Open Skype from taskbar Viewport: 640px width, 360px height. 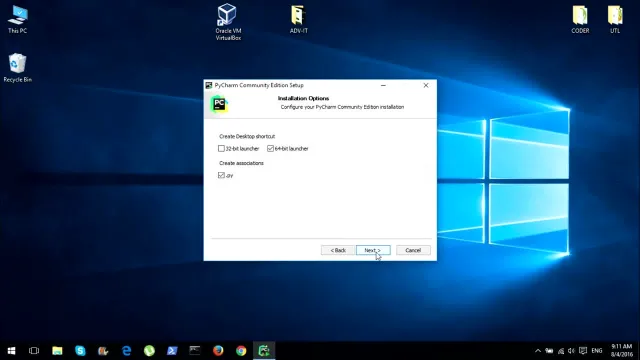pyautogui.click(x=80, y=351)
